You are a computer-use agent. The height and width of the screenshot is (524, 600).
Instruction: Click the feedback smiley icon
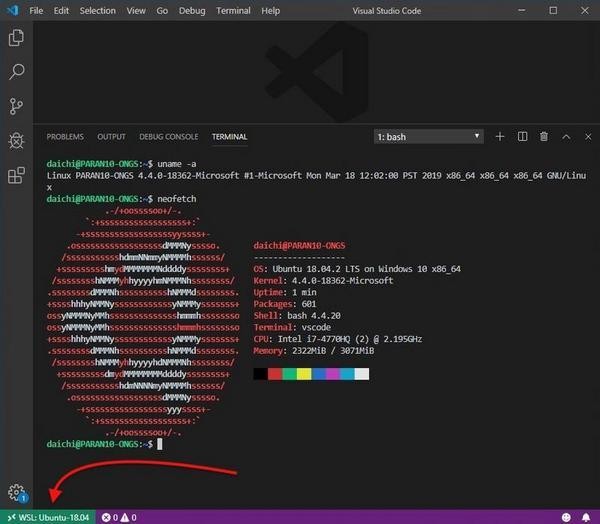pos(566,517)
